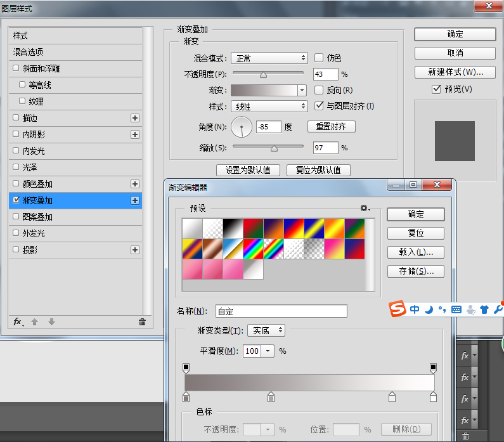Click the gradient preview swatch beside 渐变:
This screenshot has width=504, height=442.
click(264, 90)
